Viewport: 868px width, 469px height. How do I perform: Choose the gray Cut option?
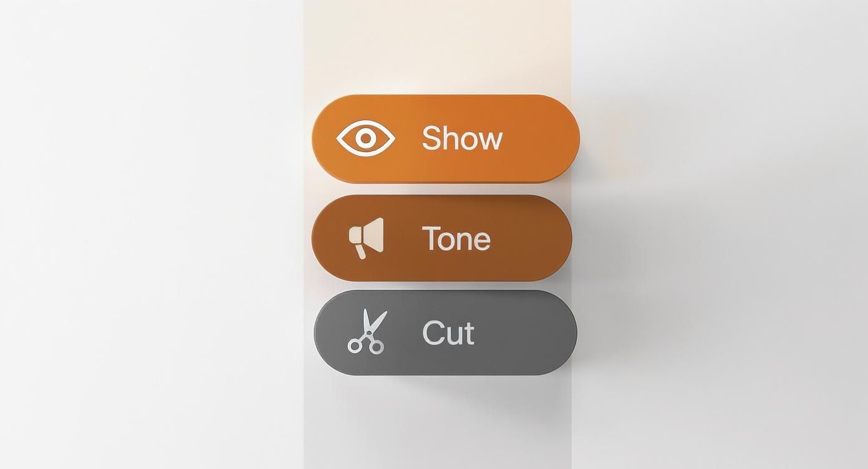[445, 332]
